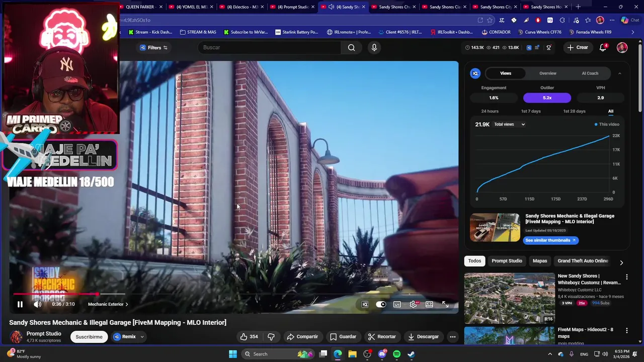The image size is (644, 362).
Task: Open the YouTube account avatar menu
Action: pyautogui.click(x=622, y=47)
